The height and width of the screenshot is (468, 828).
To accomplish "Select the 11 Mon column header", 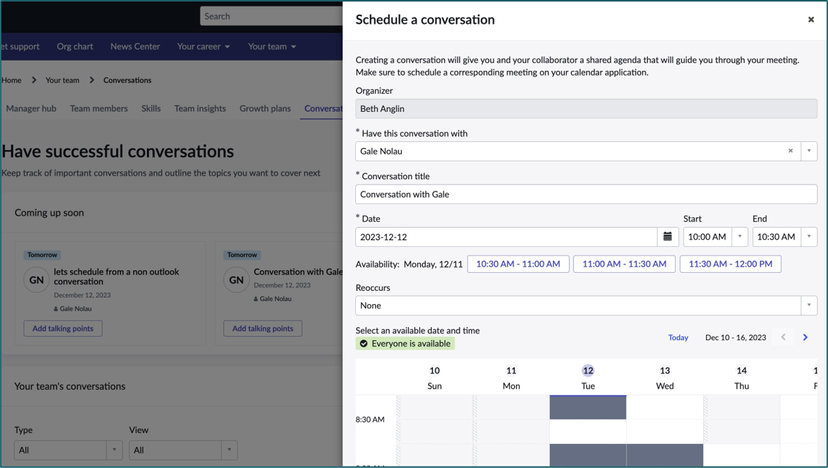I will click(x=511, y=378).
